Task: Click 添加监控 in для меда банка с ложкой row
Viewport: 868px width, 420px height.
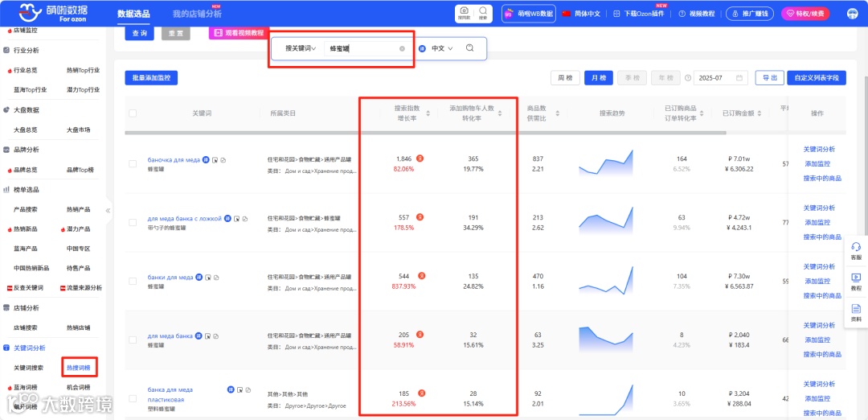Action: [817, 223]
